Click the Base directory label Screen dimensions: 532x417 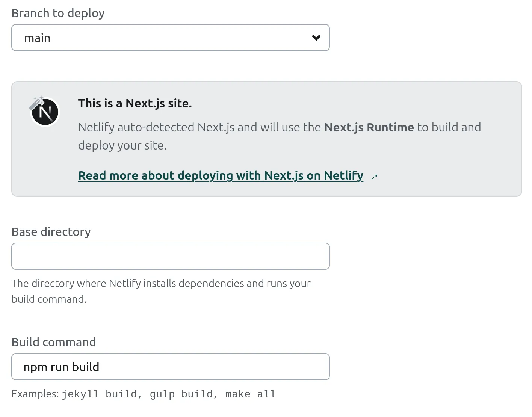51,232
